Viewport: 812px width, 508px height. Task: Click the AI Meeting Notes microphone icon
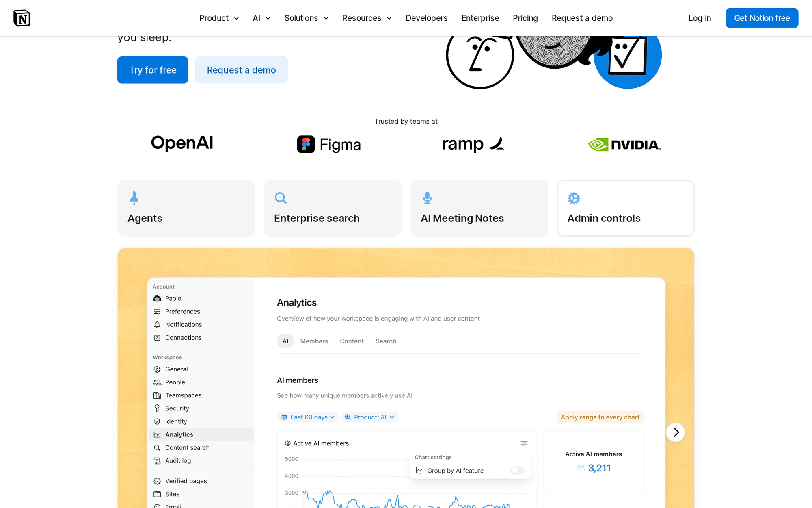[x=427, y=198]
